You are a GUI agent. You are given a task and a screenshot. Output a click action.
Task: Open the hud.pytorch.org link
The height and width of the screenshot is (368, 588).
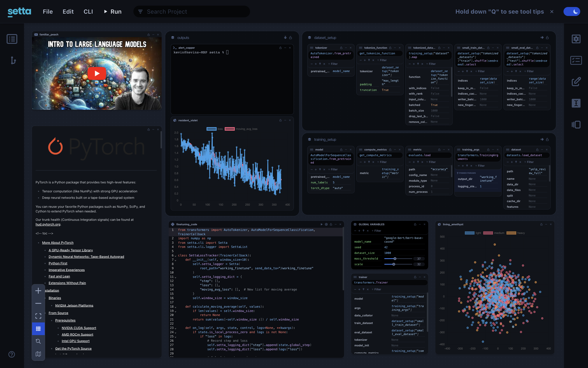coord(48,224)
